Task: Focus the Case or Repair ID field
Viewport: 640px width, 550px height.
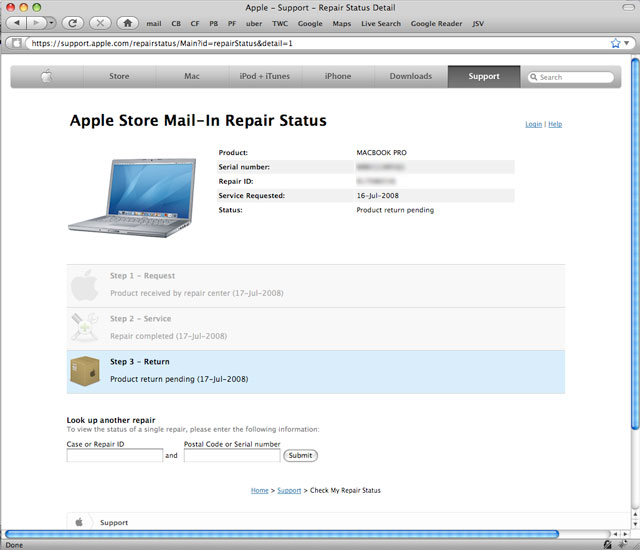Action: tap(115, 455)
